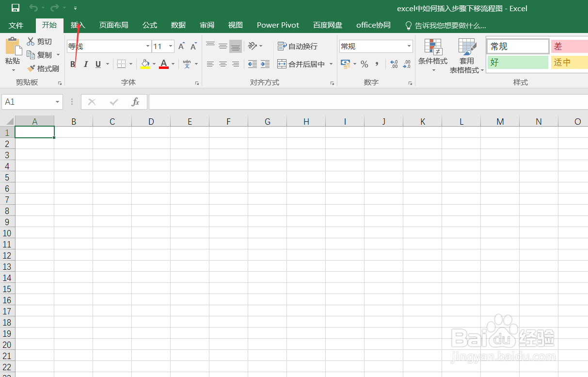The image size is (588, 377).
Task: Click the wén phonetic guide icon
Action: pos(187,64)
